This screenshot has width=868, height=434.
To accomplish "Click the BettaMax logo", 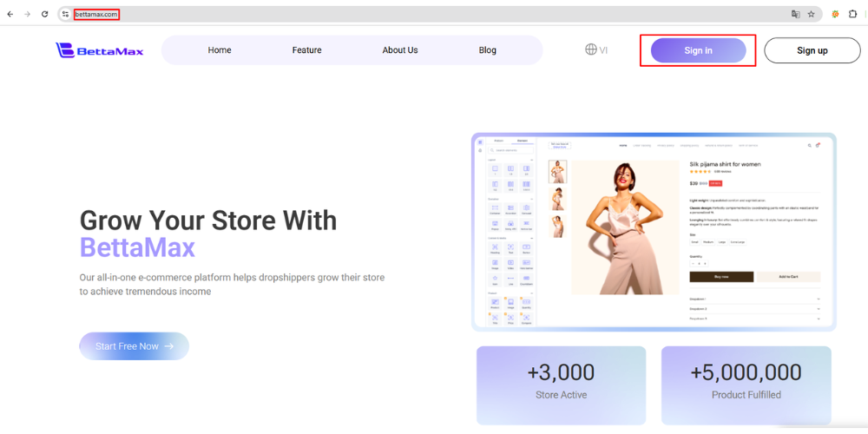I will 100,50.
